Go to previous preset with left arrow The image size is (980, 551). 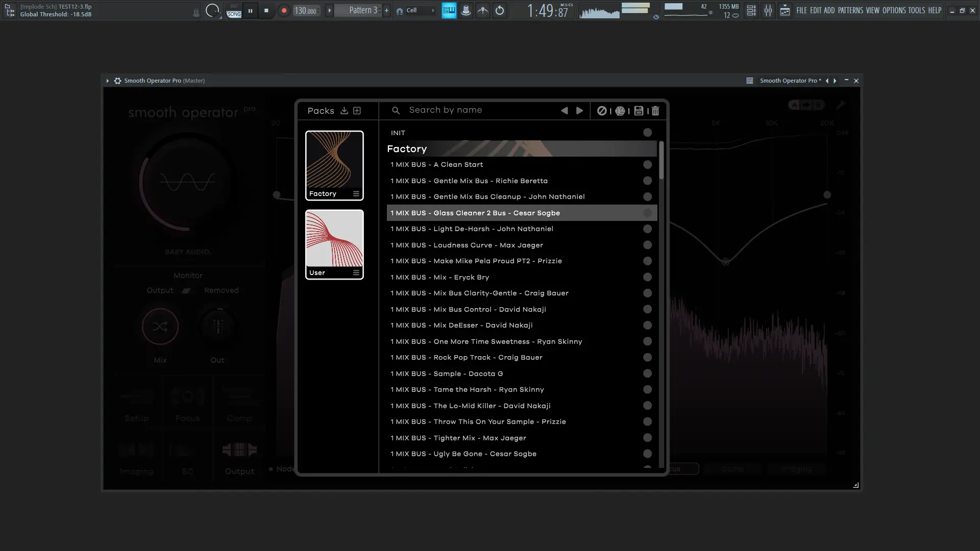564,111
